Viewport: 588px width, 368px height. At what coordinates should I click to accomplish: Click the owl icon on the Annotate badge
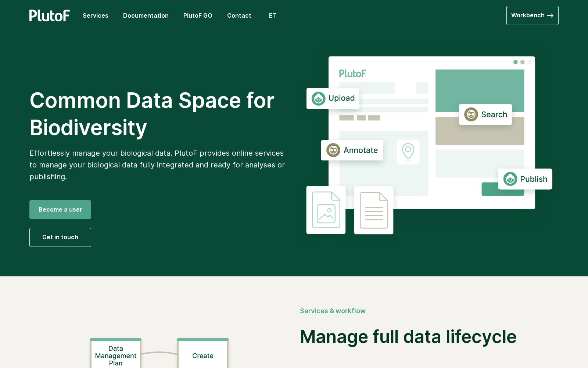point(333,150)
